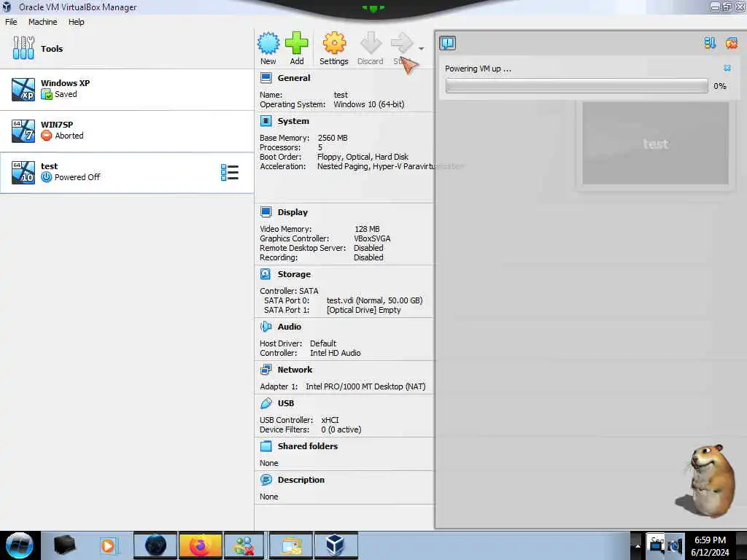Click the Display section screen icon
This screenshot has width=747, height=560.
click(266, 211)
